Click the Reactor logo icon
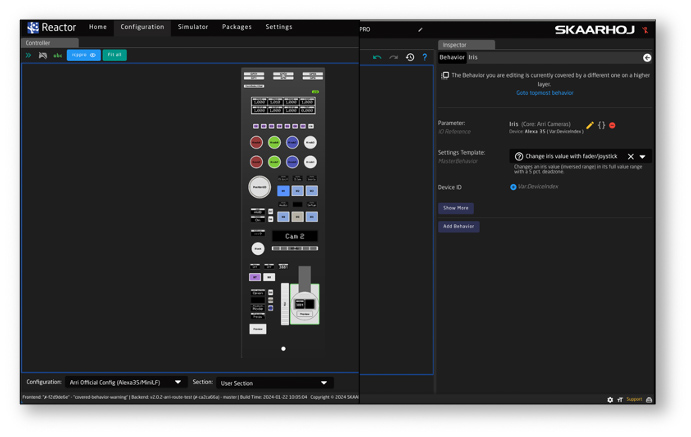Image resolution: width=691 pixels, height=437 pixels. 33,27
